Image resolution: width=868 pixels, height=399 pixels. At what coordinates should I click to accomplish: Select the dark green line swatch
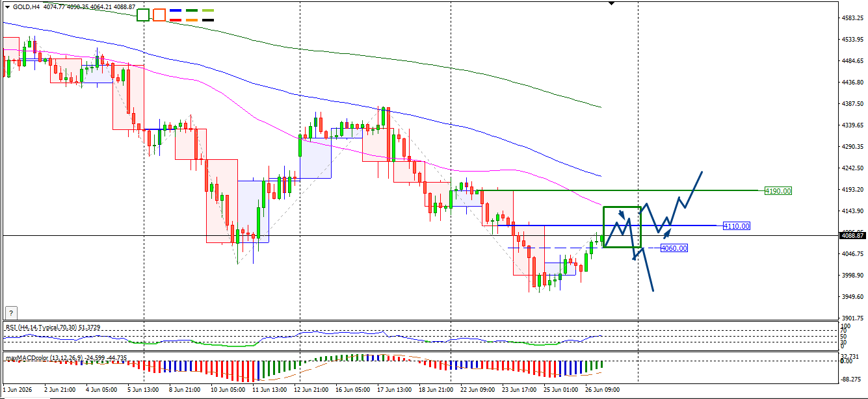pos(192,11)
